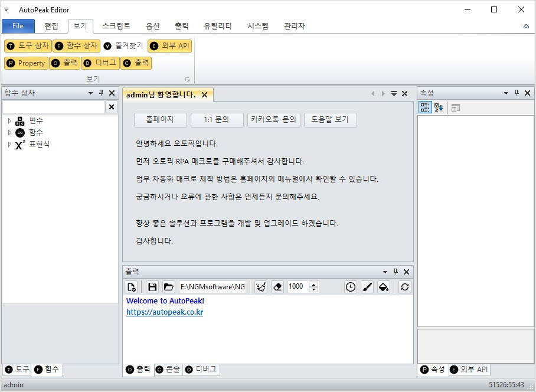Open the document tab list dropdown
This screenshot has height=392, width=536.
pyautogui.click(x=394, y=93)
